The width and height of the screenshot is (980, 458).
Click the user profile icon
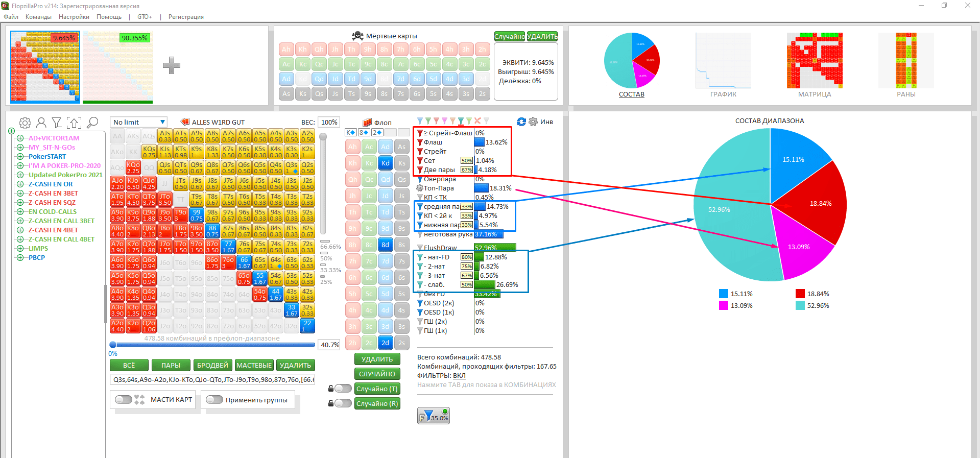[41, 123]
